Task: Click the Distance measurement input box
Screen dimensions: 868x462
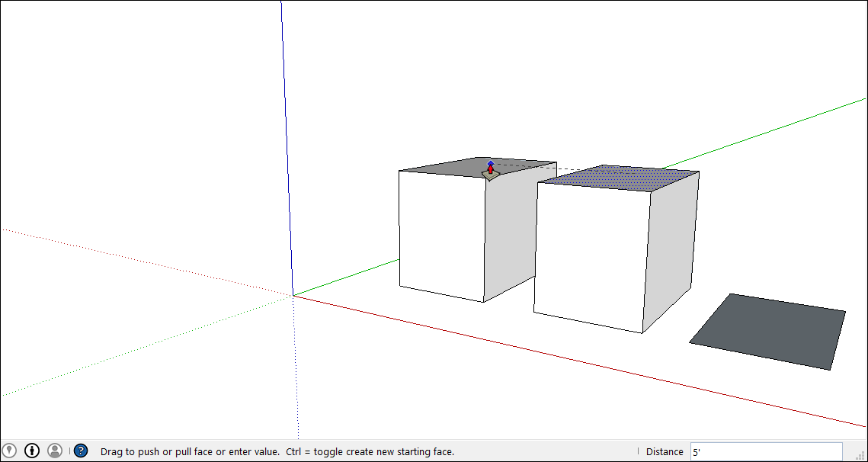Action: (766, 451)
